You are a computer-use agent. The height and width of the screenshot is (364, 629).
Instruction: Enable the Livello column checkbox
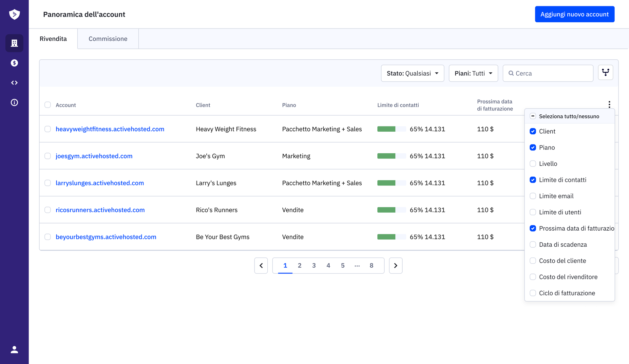click(x=533, y=163)
